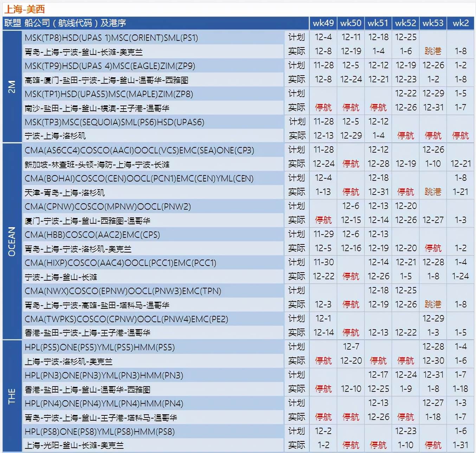The image size is (476, 453).
Task: Click route 高雄-厦门-盐田-宁波-上海-釜山-温哥华-西雅图
Action: 106,80
